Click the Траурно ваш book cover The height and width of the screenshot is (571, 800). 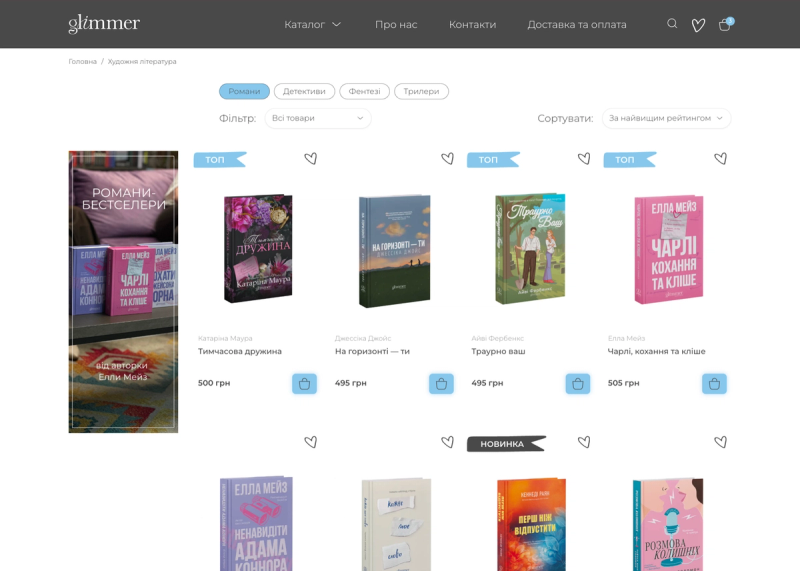530,249
